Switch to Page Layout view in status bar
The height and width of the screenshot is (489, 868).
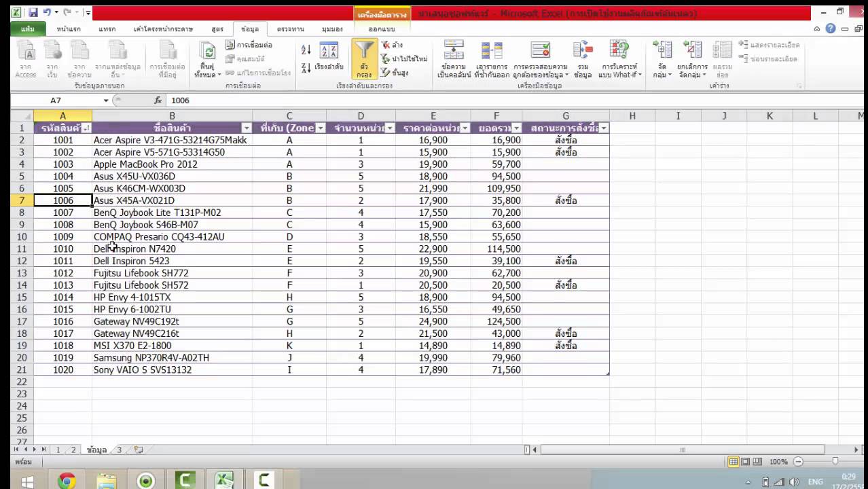pyautogui.click(x=745, y=462)
